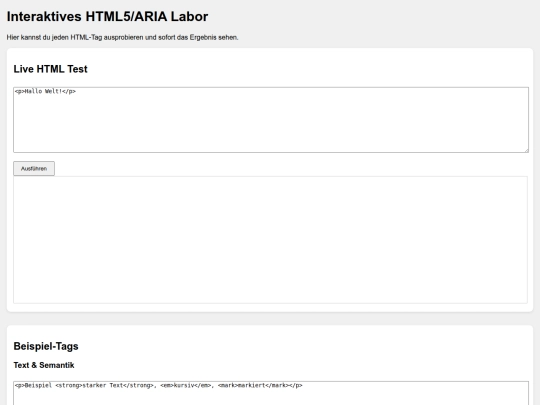540x405 pixels.
Task: Select the heading 'Interaktives HTML5/ARIA Labor'
Action: 107,17
